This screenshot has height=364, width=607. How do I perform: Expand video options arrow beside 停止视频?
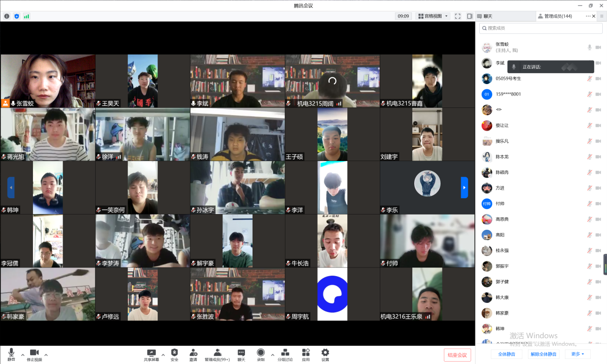click(46, 354)
